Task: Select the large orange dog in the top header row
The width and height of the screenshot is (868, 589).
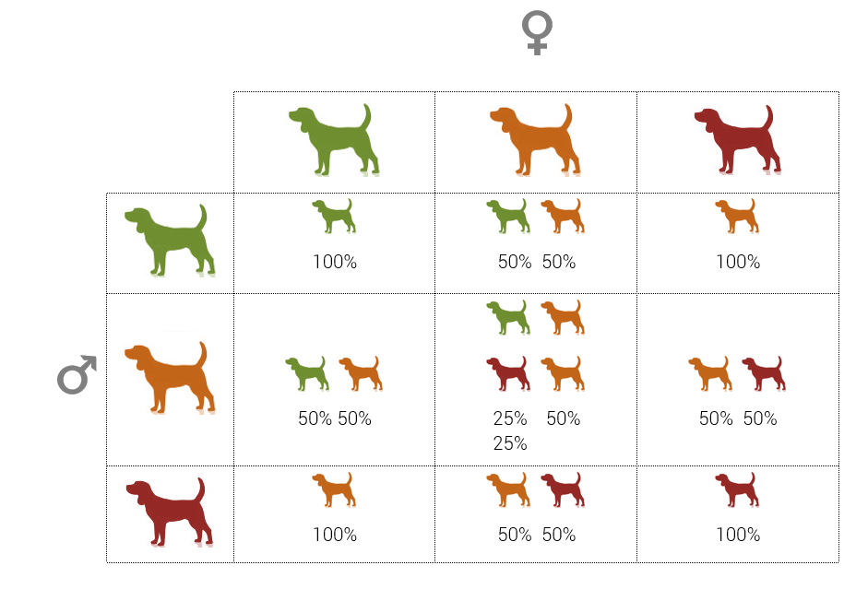Action: click(536, 139)
